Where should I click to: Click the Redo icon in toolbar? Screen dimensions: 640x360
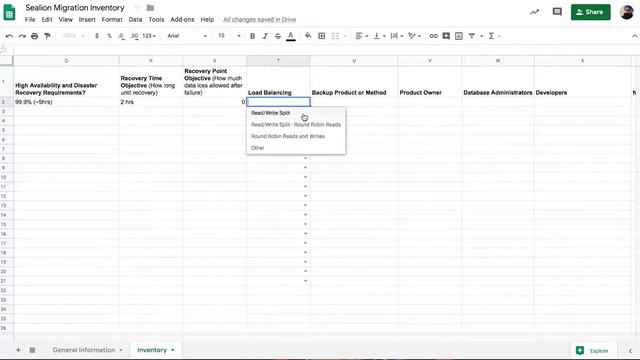tap(22, 36)
